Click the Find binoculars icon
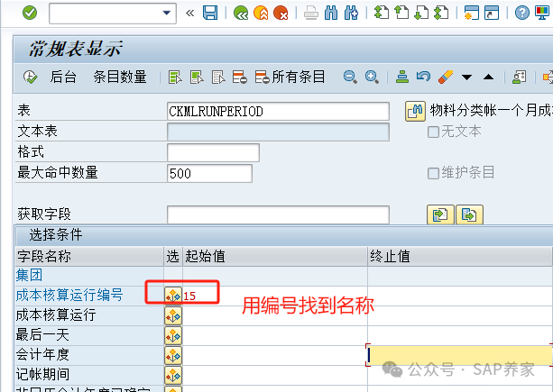 point(331,13)
